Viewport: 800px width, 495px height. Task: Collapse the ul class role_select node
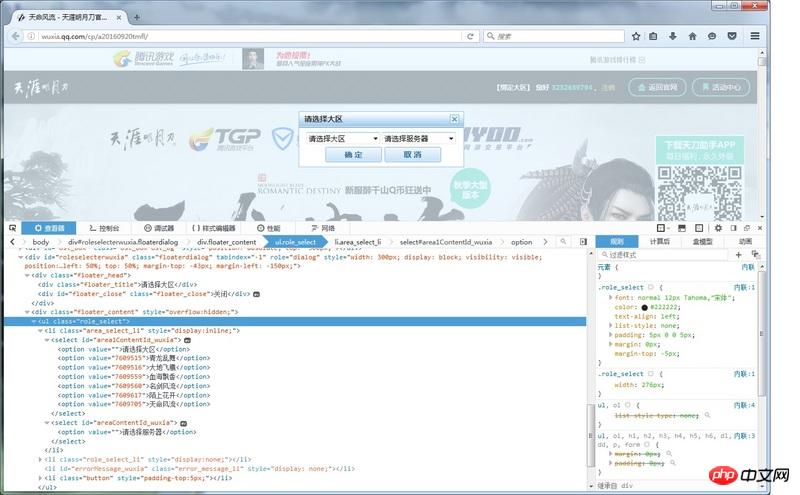(x=34, y=321)
